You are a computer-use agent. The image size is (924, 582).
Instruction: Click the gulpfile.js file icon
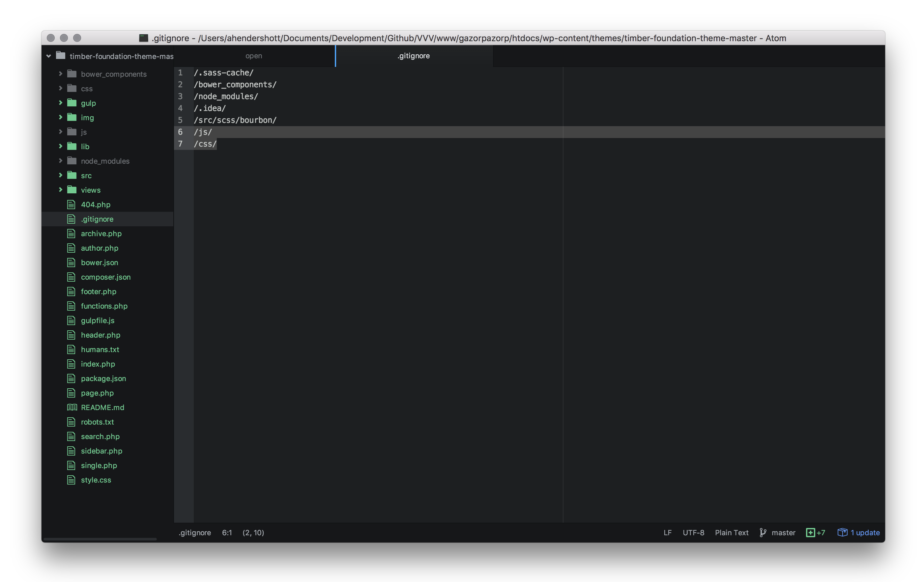click(72, 320)
